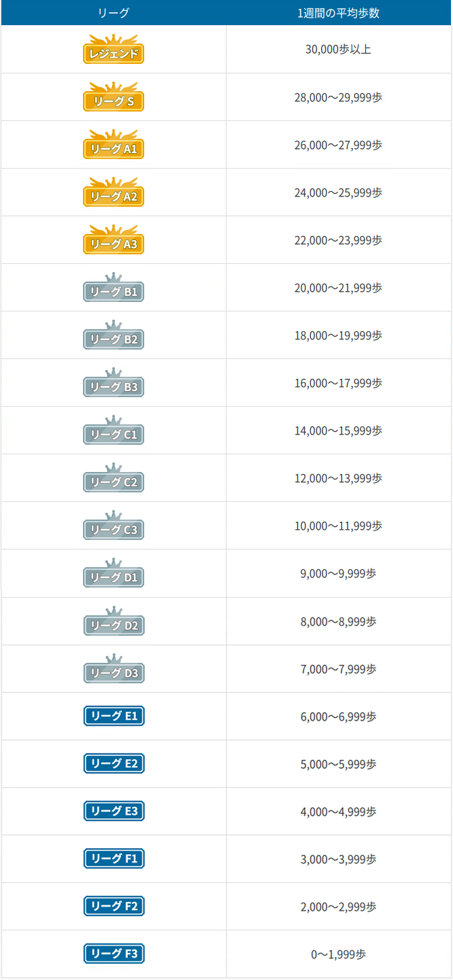This screenshot has width=453, height=980.
Task: Click the 1週間の平均歩数 column header
Action: tap(339, 13)
